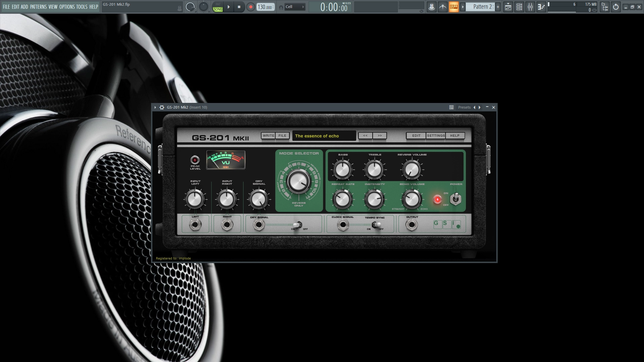644x362 pixels.
Task: Open the TOOLS menu
Action: (82, 7)
